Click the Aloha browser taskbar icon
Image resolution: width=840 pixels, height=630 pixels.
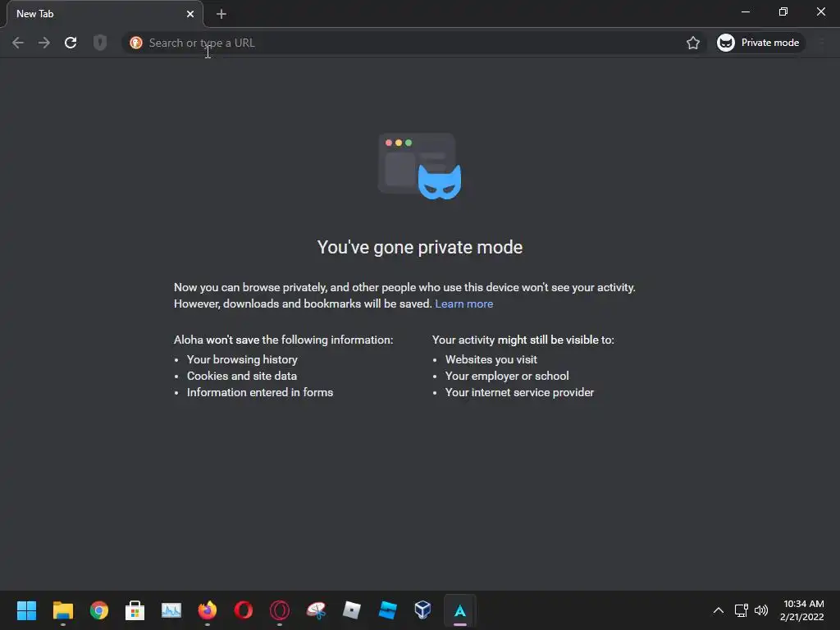[x=459, y=610]
